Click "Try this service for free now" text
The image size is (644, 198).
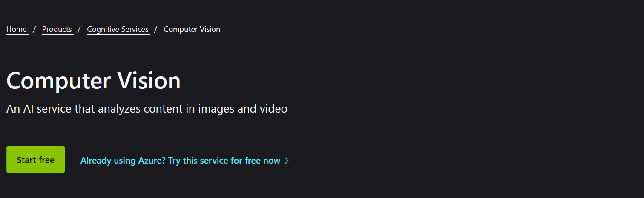224,161
